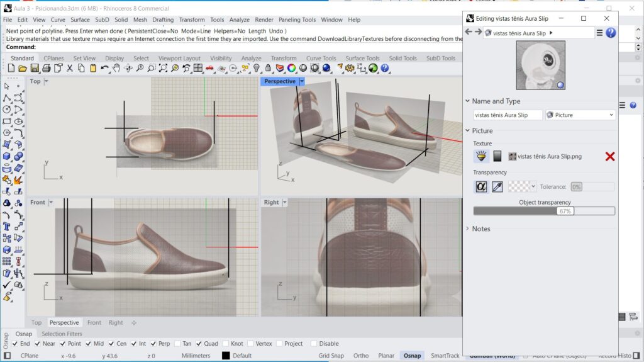Toggle Grid Snap in status bar
644x362 pixels.
[331, 356]
